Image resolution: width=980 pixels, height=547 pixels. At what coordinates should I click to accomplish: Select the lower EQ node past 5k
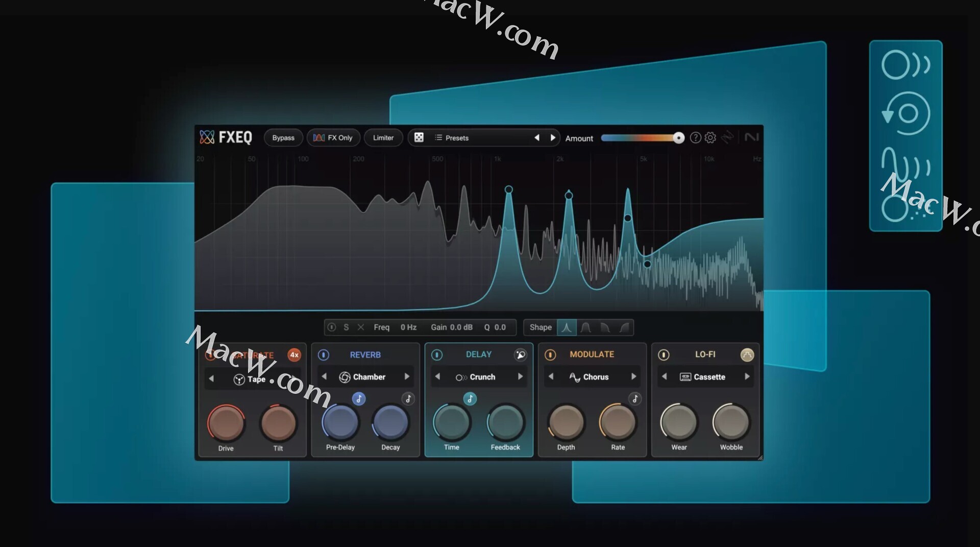pyautogui.click(x=647, y=264)
